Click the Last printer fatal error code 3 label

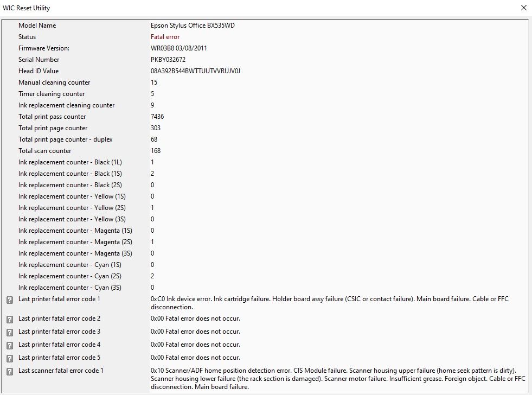click(59, 332)
